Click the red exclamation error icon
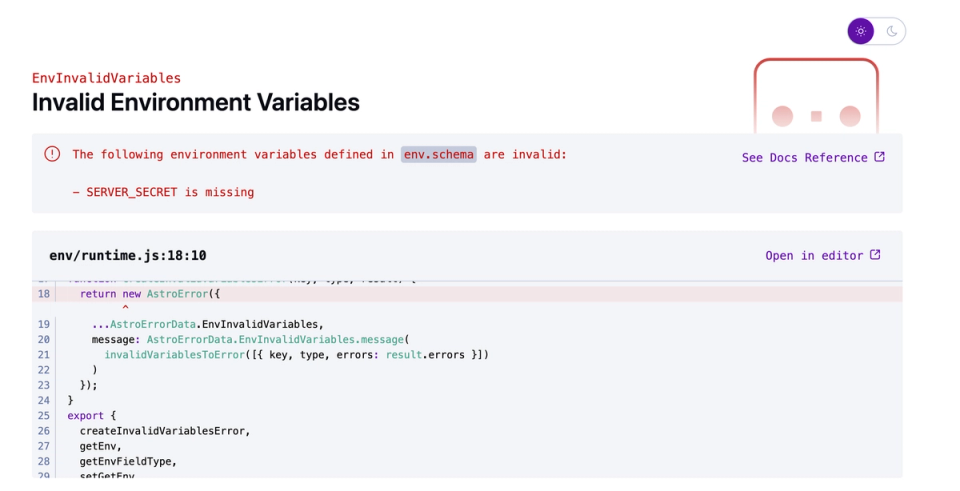Image resolution: width=960 pixels, height=491 pixels. tap(52, 154)
